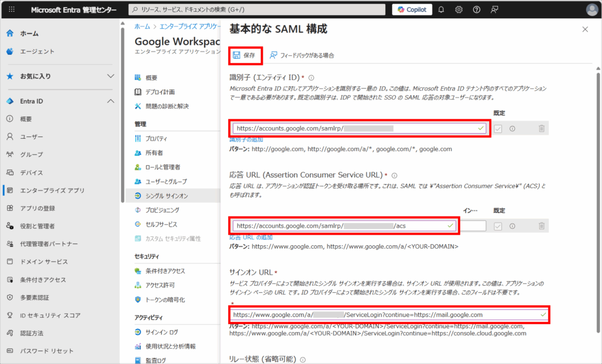Toggle the 既定 checkbox for the identifier
This screenshot has width=602, height=364.
point(498,129)
